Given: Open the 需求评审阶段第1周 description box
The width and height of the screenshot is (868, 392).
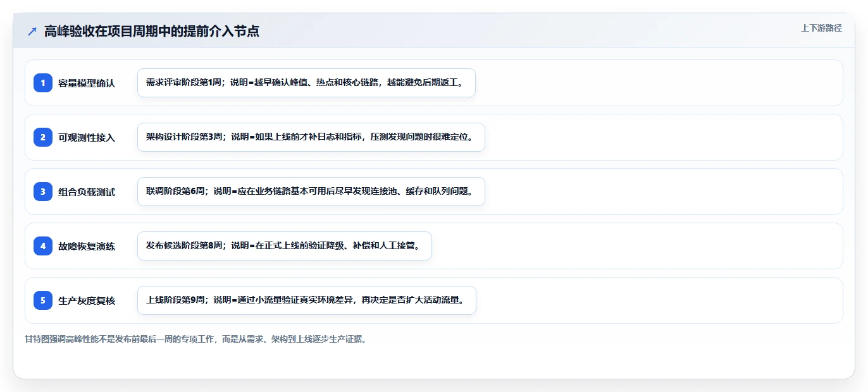Looking at the screenshot, I should coord(306,83).
